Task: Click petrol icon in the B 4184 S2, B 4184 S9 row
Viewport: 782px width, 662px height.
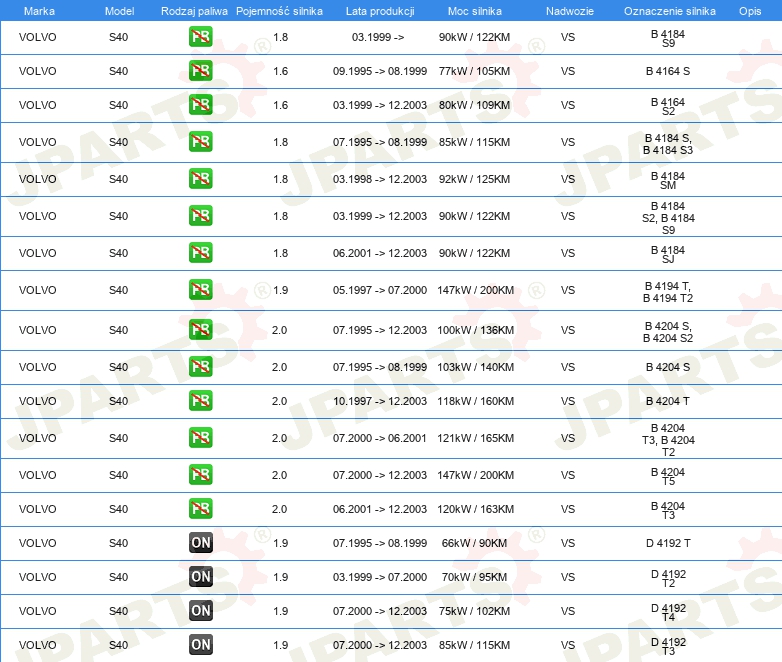Action: tap(200, 216)
